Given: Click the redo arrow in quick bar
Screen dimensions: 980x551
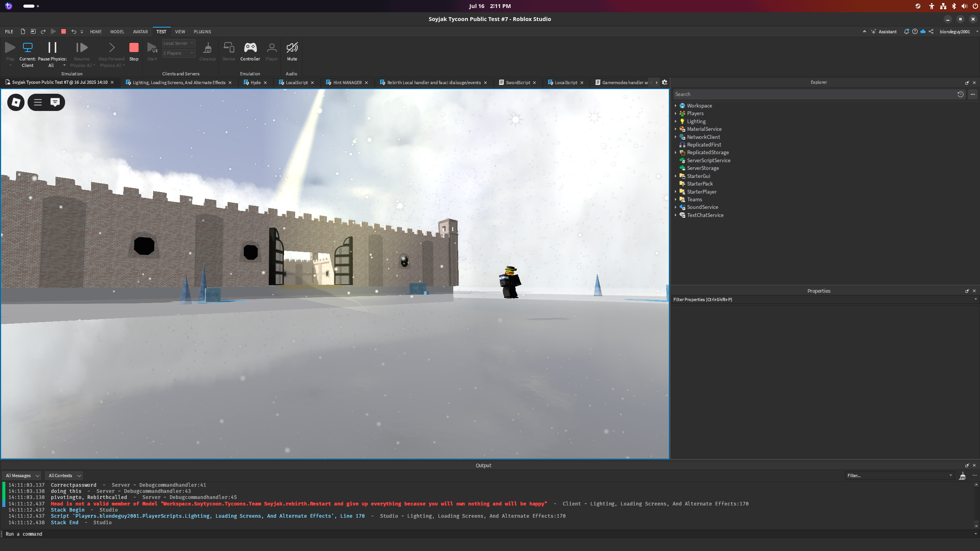Looking at the screenshot, I should point(43,32).
